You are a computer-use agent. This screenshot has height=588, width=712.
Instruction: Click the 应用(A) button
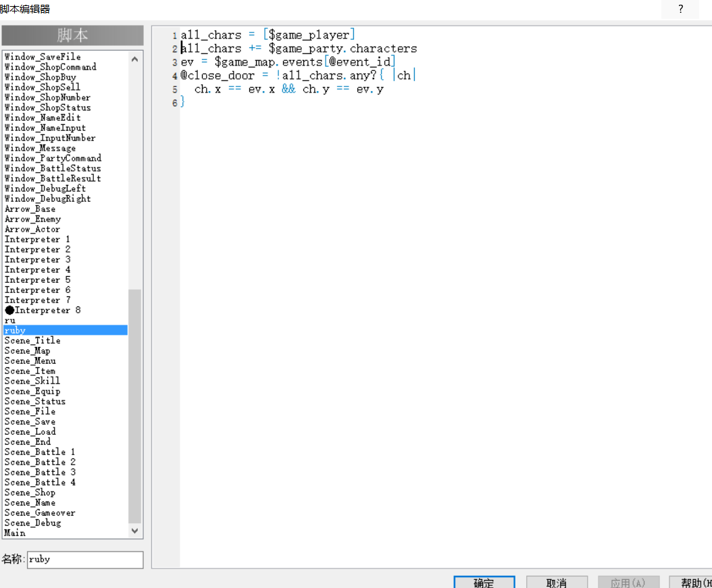(x=628, y=583)
